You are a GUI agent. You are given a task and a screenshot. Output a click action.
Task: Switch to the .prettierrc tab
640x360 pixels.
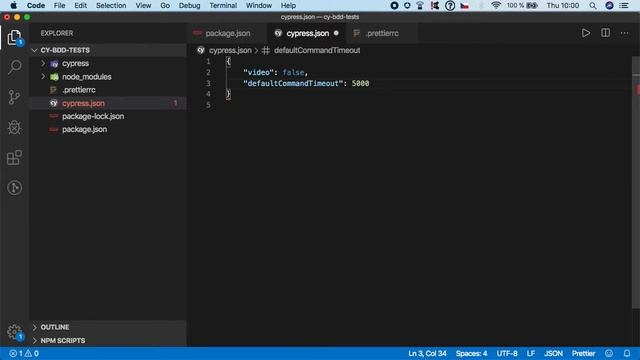(x=382, y=33)
